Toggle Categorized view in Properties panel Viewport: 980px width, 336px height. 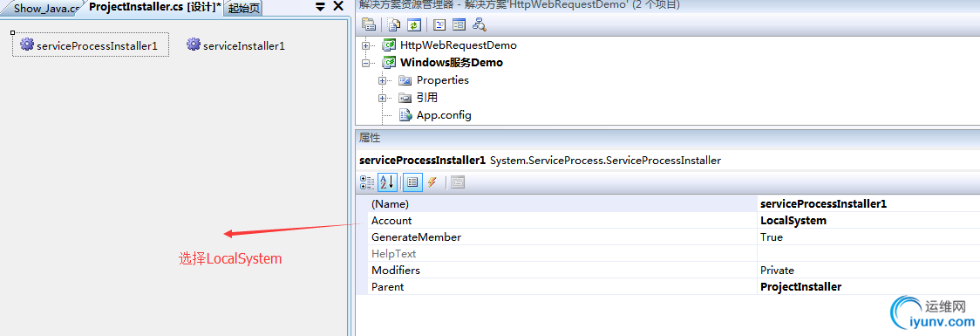[368, 182]
